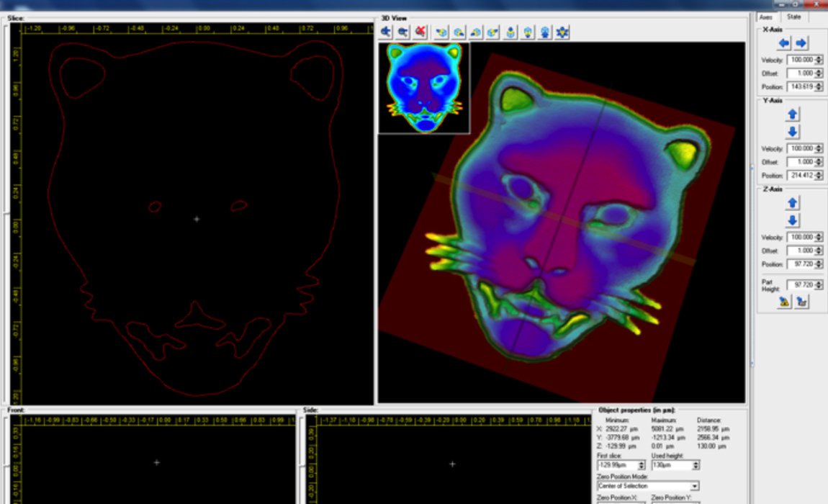Lower the Z-Axis with the down arrow
828x504 pixels.
(x=793, y=220)
